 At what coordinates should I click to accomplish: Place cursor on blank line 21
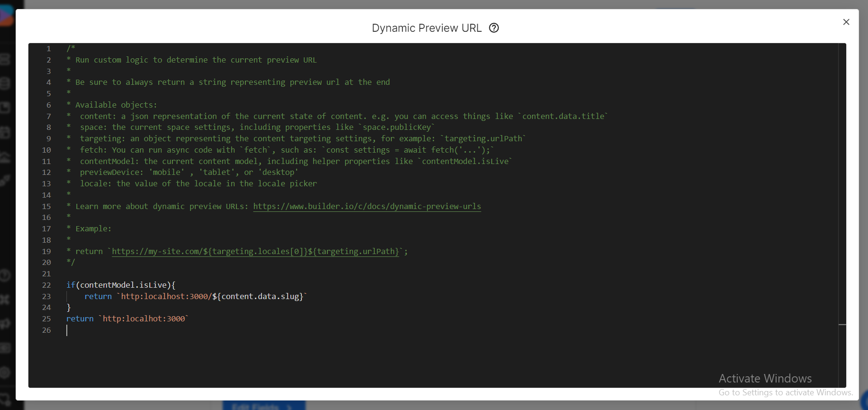click(x=190, y=274)
